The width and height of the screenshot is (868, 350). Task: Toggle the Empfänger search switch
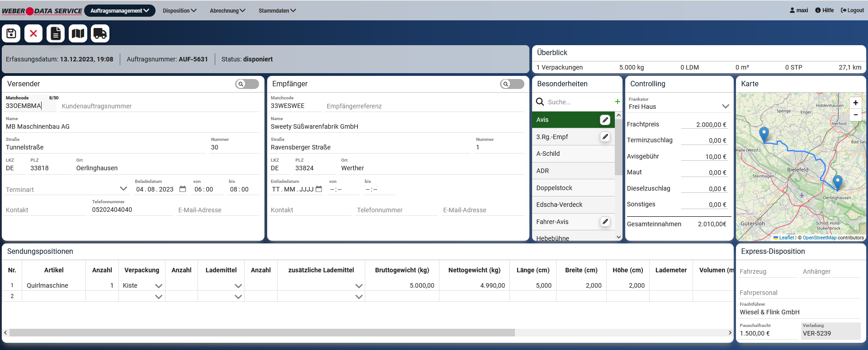tap(512, 84)
